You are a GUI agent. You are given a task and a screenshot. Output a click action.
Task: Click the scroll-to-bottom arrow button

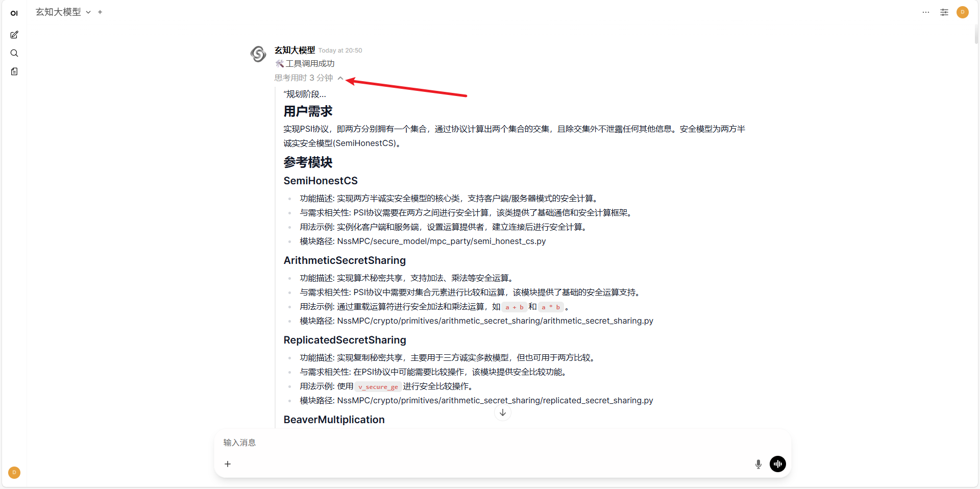503,412
